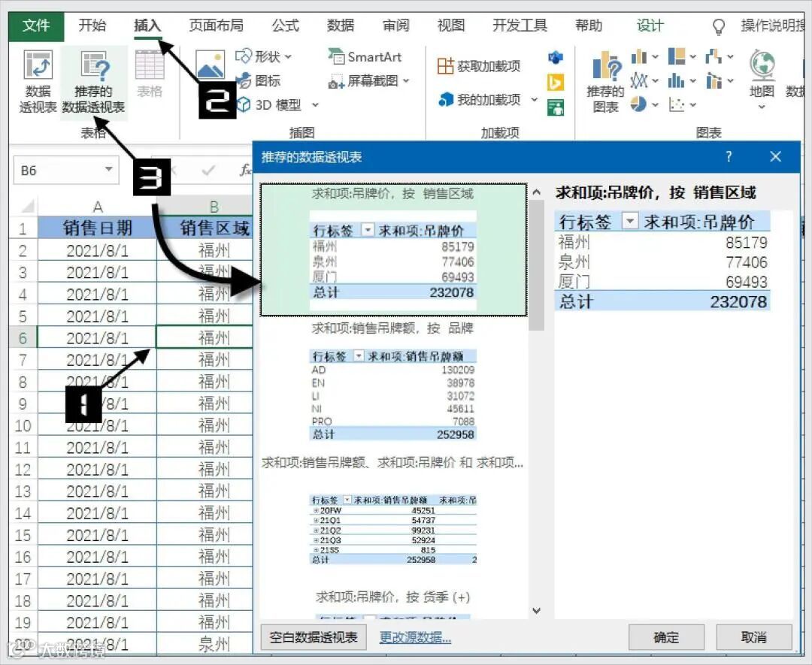The image size is (812, 665).
Task: Insert combo chart icon
Action: [714, 80]
